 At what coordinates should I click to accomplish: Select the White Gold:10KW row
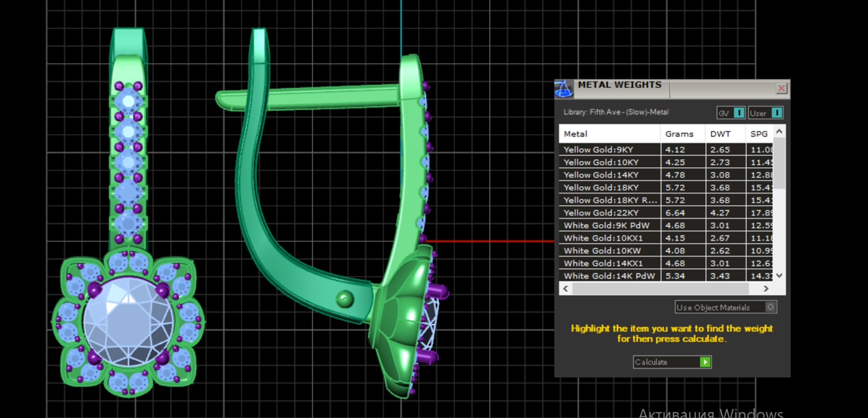[666, 251]
